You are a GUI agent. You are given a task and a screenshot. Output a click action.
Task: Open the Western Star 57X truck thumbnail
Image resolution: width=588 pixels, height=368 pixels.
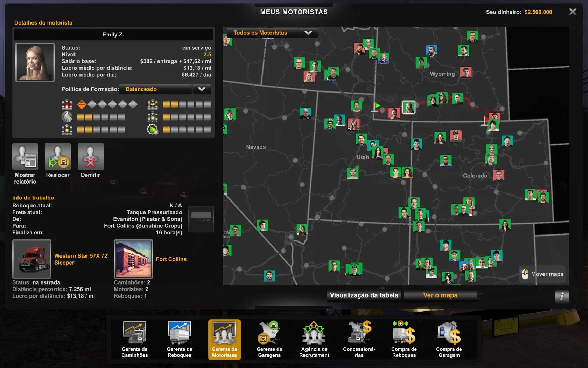(32, 259)
